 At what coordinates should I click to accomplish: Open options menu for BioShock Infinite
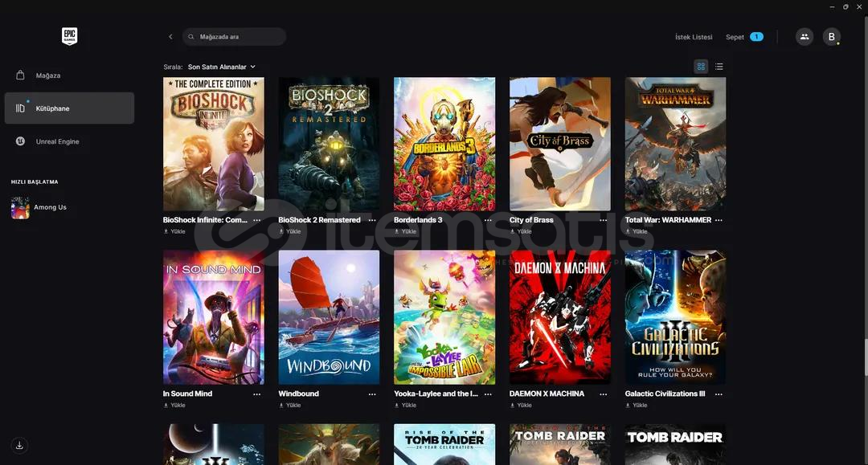click(257, 220)
